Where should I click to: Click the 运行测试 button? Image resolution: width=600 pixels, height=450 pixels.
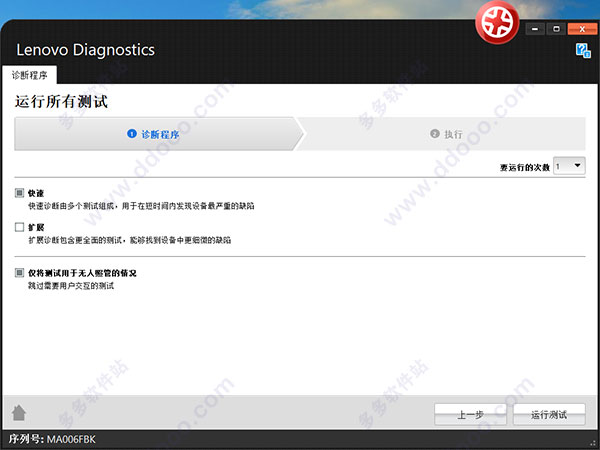548,414
